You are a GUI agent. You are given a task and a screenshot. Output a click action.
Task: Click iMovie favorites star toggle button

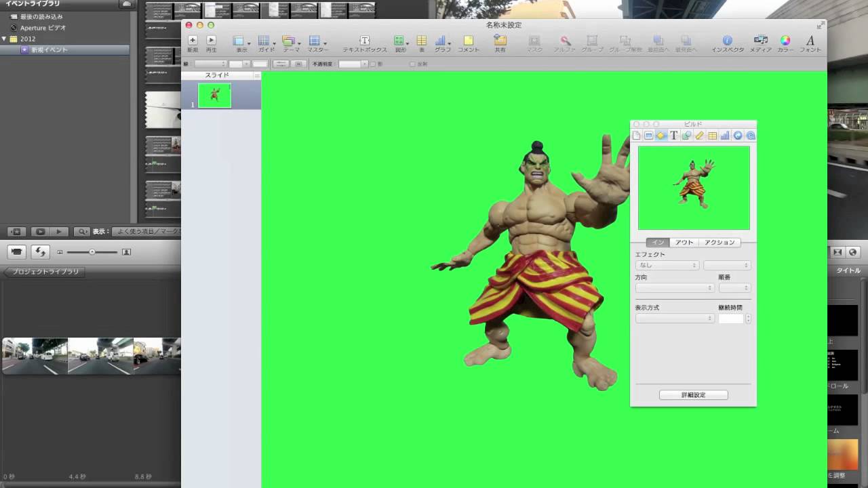click(17, 232)
